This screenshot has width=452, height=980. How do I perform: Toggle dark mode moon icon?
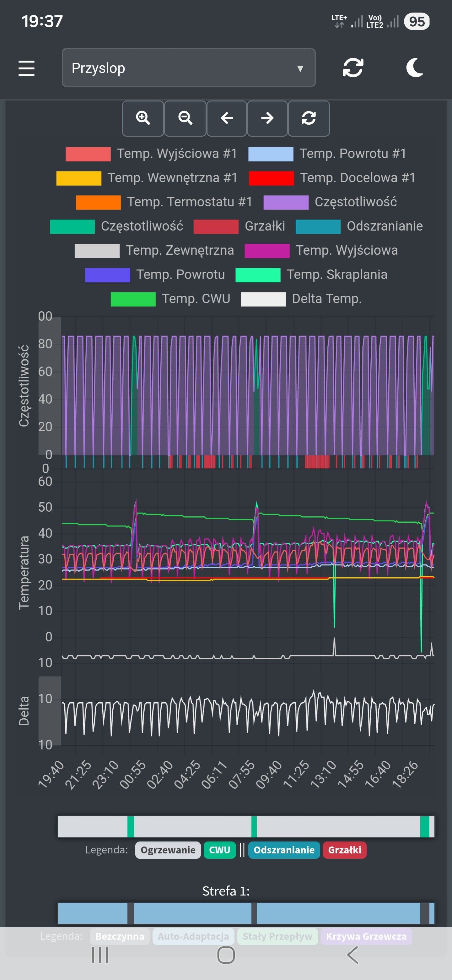(x=414, y=68)
